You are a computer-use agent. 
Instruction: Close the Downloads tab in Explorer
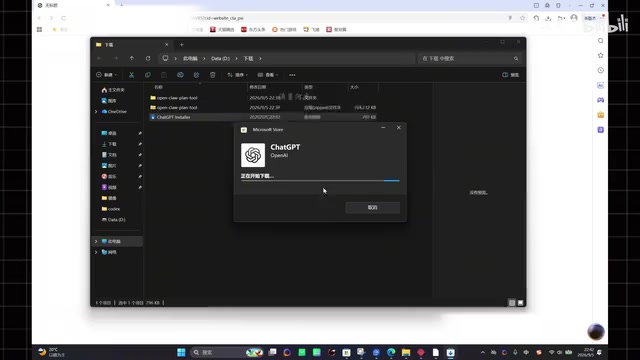pyautogui.click(x=167, y=44)
